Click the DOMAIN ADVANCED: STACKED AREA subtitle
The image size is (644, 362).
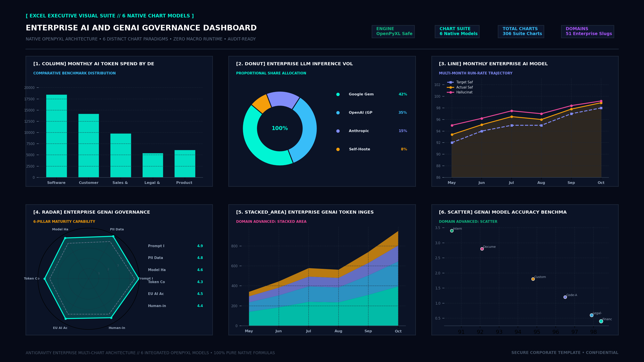pyautogui.click(x=271, y=222)
